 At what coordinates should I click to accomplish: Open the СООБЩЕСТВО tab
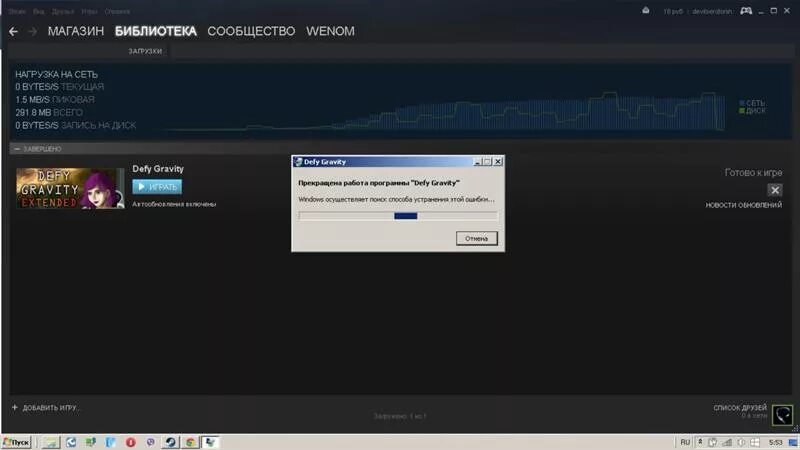pos(251,31)
